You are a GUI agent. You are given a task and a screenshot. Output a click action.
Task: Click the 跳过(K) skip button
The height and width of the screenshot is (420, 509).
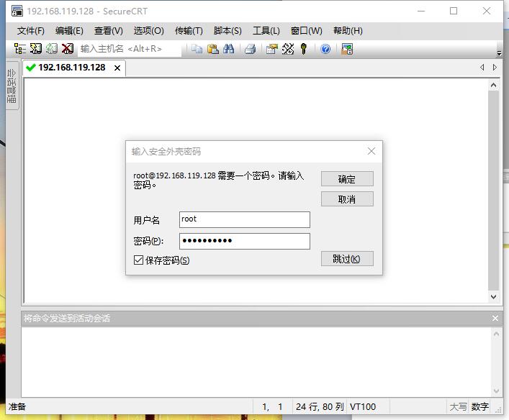coord(347,259)
